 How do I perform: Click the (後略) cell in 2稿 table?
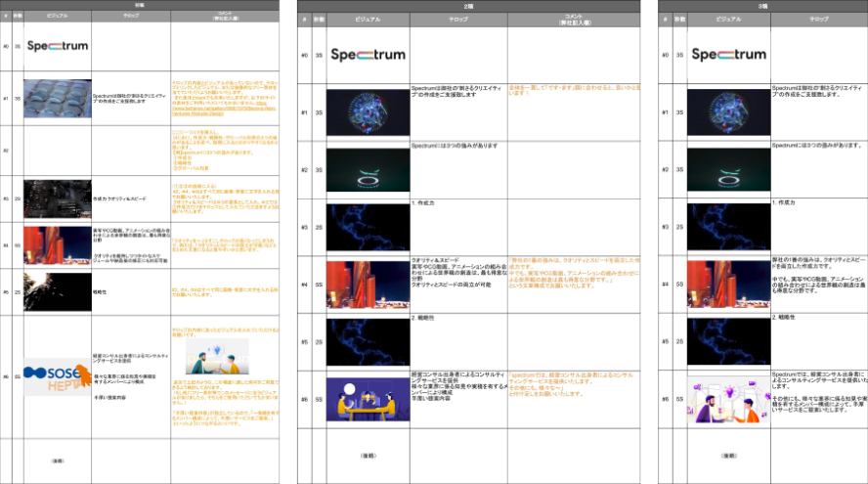tap(369, 456)
